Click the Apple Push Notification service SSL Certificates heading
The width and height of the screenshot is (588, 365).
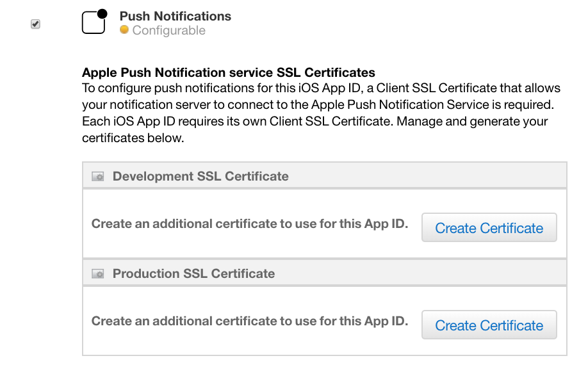[x=229, y=72]
